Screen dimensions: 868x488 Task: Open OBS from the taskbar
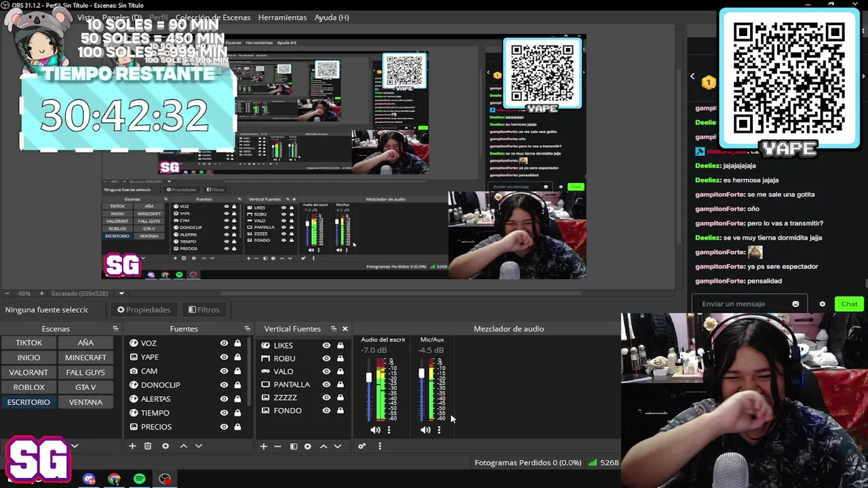tap(165, 479)
